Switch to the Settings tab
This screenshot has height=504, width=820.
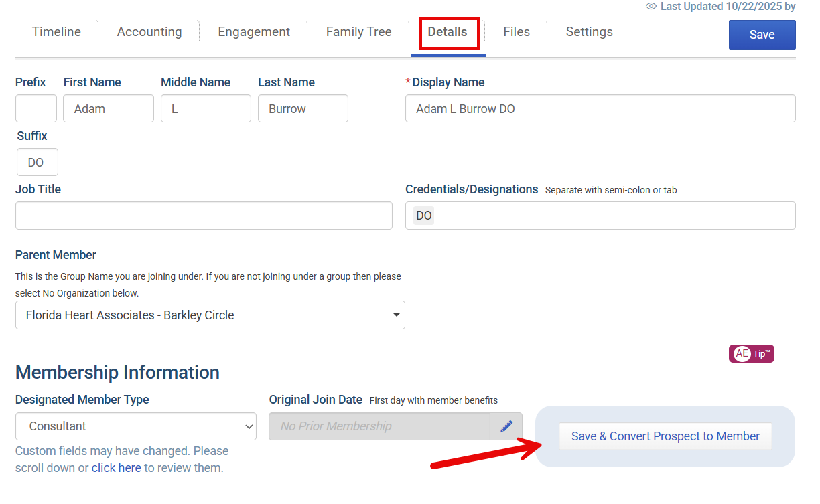(x=589, y=32)
